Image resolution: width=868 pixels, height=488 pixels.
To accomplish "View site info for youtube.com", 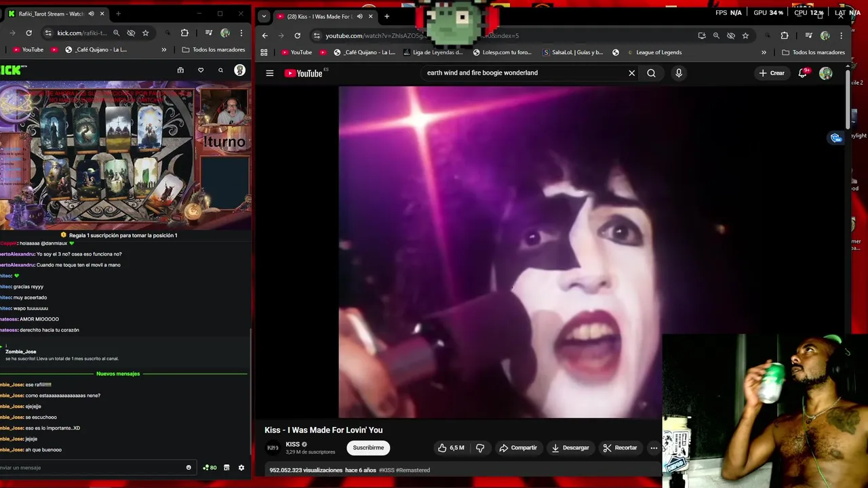I will click(x=316, y=36).
